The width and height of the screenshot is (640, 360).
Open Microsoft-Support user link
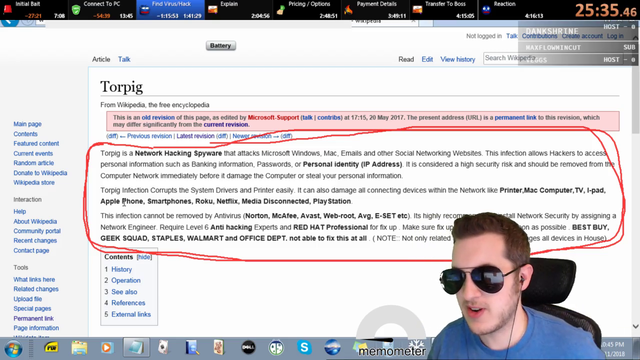coord(273,118)
